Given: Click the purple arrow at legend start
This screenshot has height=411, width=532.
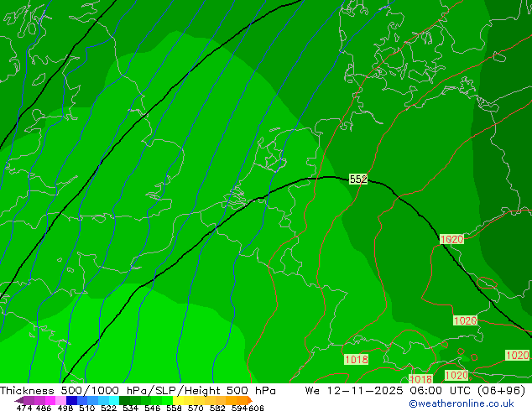Looking at the screenshot, I should pos(19,401).
